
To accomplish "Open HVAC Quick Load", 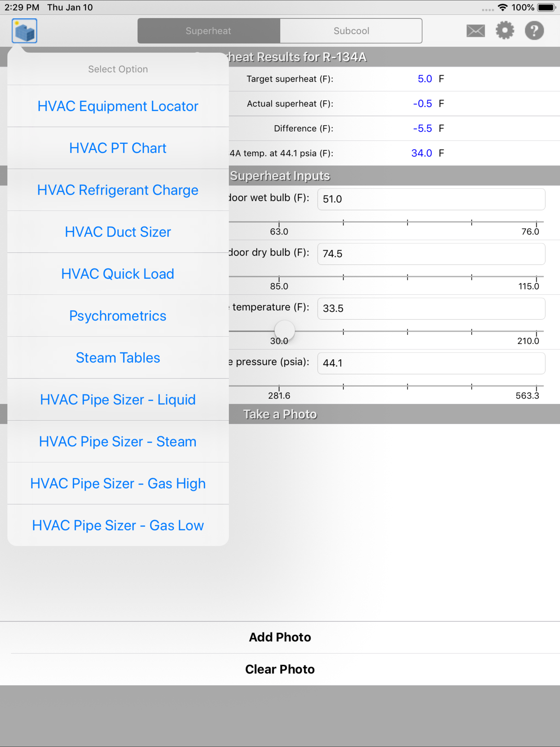I will coord(118,273).
